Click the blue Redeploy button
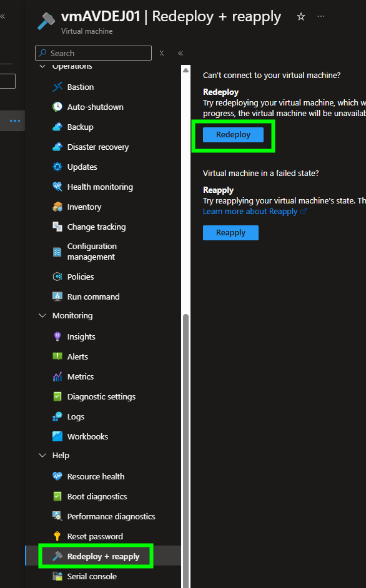This screenshot has width=366, height=588. (x=233, y=135)
